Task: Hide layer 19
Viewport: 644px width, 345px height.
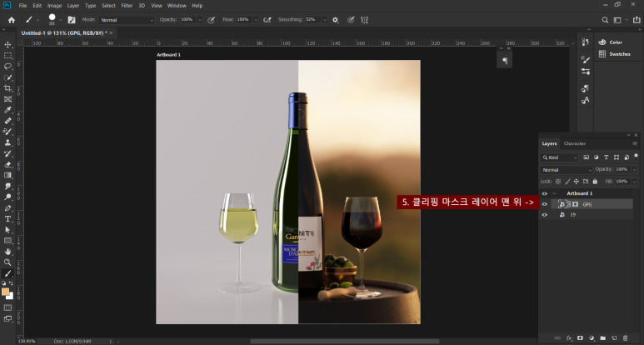Action: click(x=545, y=215)
